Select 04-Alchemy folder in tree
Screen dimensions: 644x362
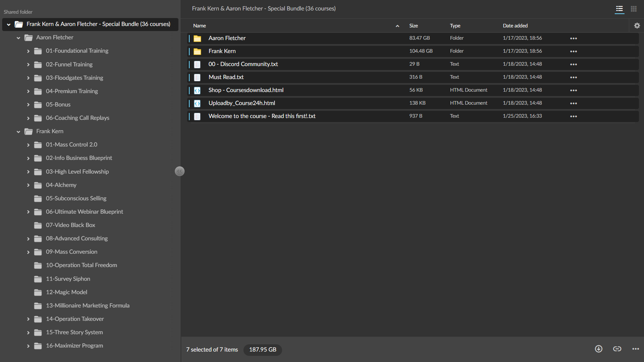[x=61, y=185]
